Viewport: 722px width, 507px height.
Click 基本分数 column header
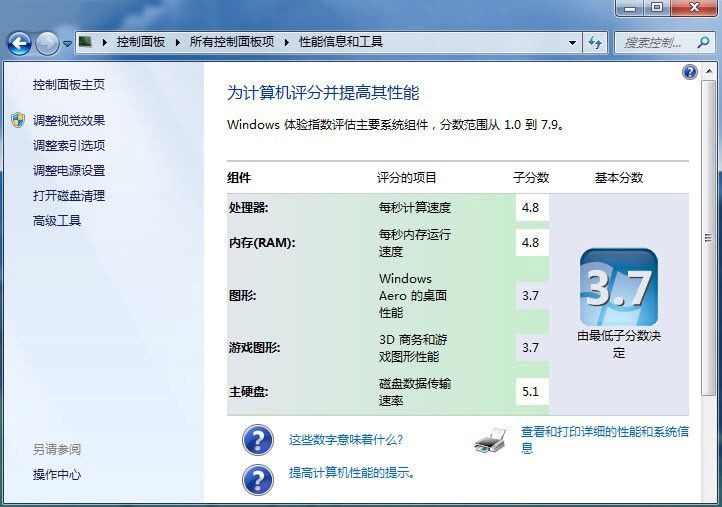[619, 178]
